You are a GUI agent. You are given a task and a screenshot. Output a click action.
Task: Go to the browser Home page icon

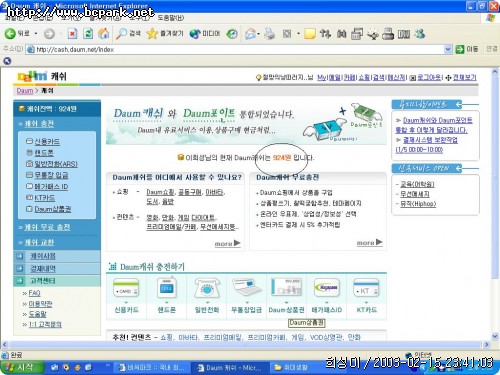click(x=104, y=33)
